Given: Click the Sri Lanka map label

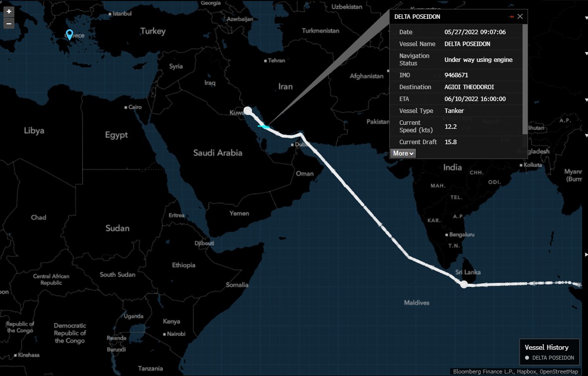Looking at the screenshot, I should tap(468, 272).
